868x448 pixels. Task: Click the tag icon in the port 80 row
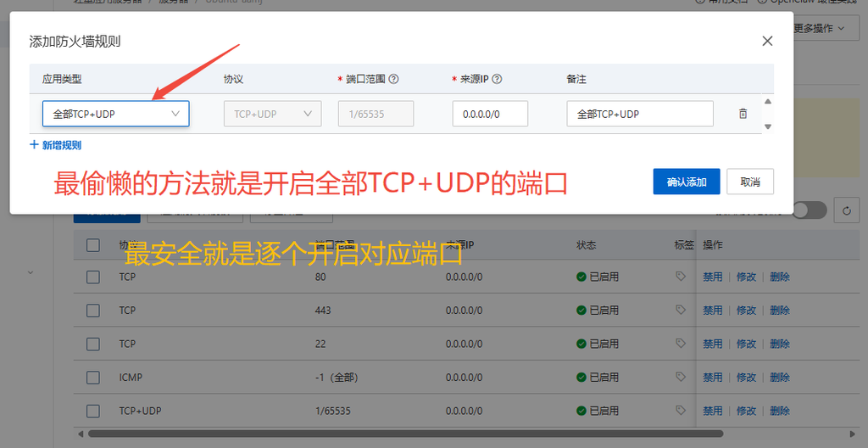click(681, 276)
